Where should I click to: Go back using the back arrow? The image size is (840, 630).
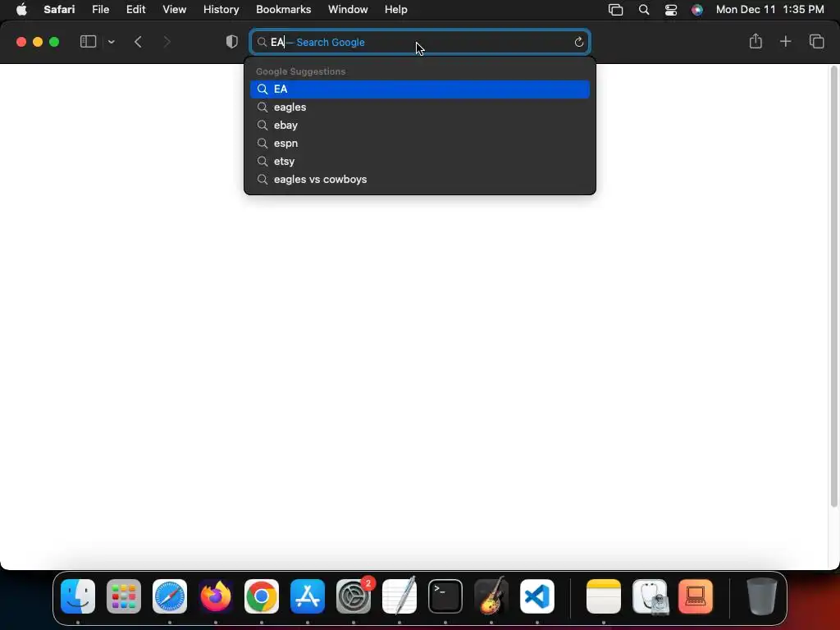pyautogui.click(x=138, y=42)
